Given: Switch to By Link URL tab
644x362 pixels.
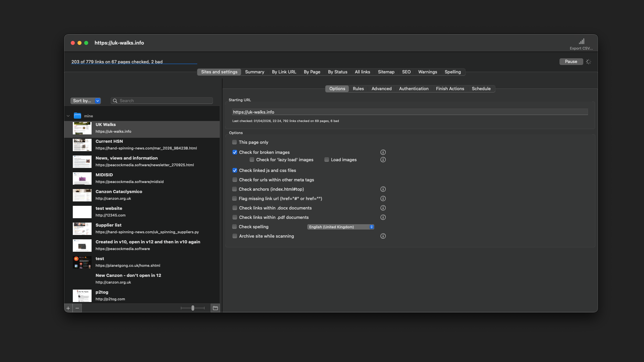Looking at the screenshot, I should pos(284,72).
